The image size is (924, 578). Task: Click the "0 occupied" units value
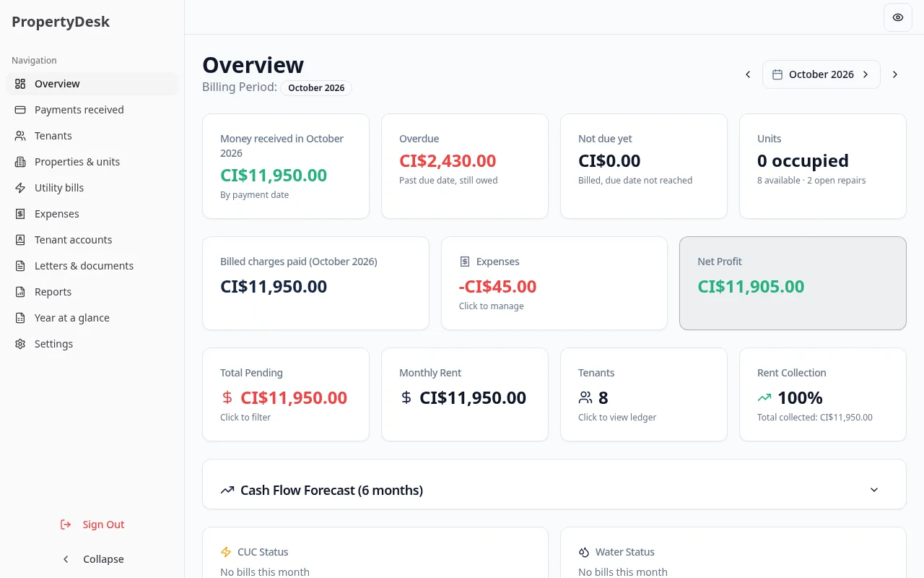[803, 160]
